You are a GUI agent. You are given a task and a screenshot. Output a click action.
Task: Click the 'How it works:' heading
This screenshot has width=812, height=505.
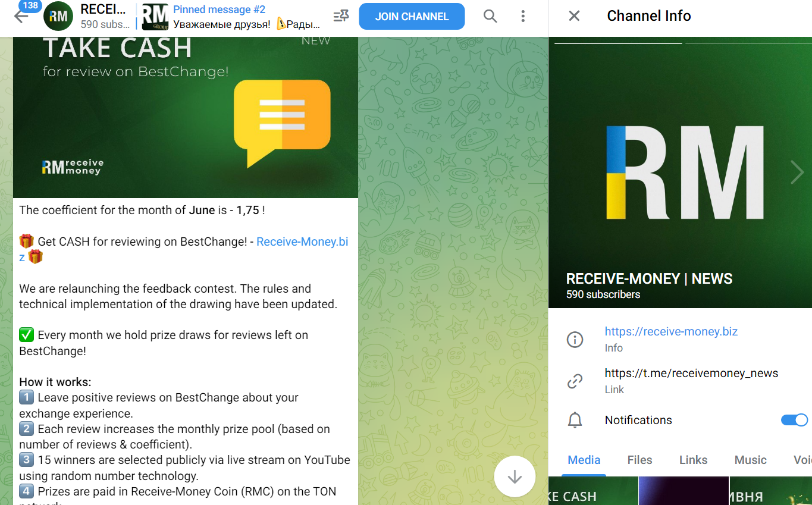point(55,382)
